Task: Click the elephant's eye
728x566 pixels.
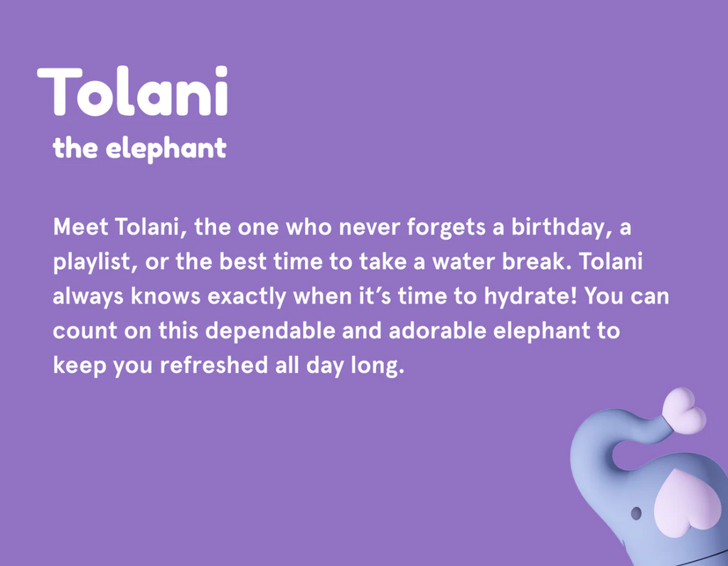Action: click(x=636, y=513)
